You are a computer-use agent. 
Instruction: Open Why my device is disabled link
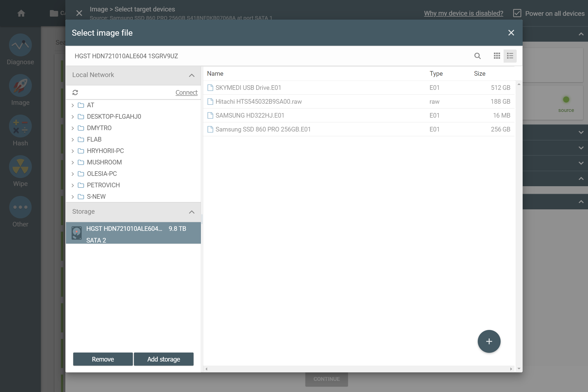(464, 13)
